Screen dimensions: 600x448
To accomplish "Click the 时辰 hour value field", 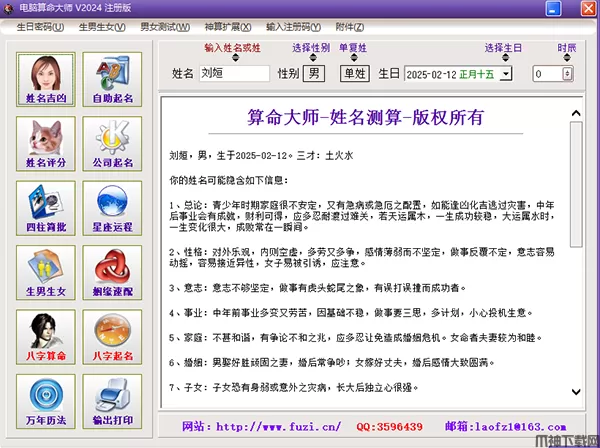I will tap(548, 74).
